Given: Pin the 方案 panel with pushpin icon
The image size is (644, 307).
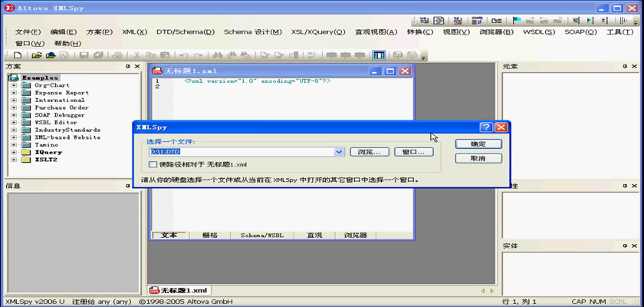Looking at the screenshot, I should 128,66.
